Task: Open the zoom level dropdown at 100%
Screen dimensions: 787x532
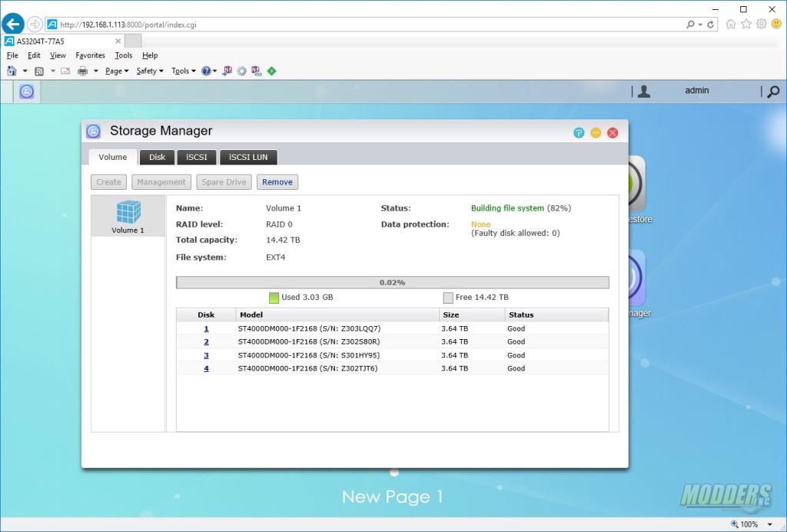Action: [770, 524]
